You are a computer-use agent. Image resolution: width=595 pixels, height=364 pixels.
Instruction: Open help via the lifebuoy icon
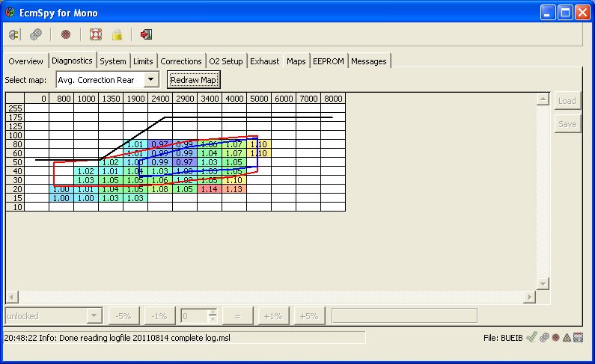point(95,34)
